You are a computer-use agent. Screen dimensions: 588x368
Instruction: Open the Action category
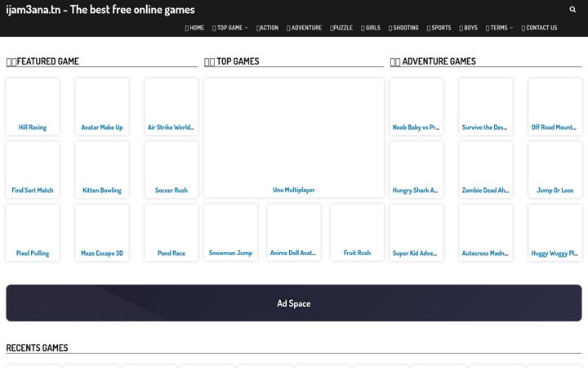tap(267, 28)
